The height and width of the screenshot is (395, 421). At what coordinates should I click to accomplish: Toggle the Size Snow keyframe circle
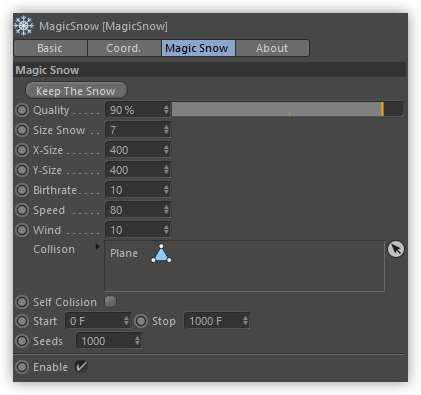[22, 130]
